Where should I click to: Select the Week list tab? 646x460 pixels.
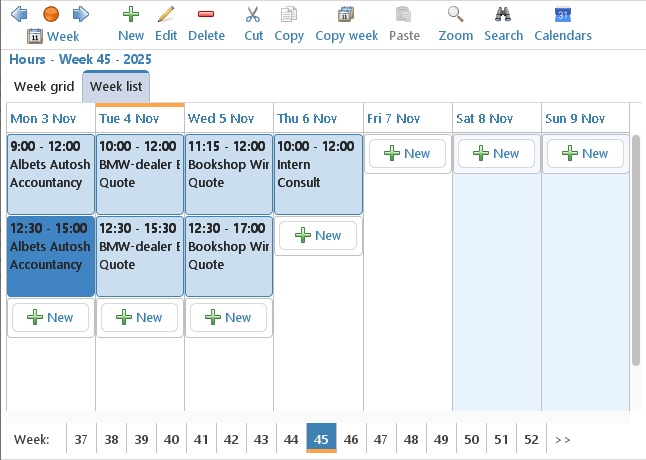pyautogui.click(x=116, y=87)
